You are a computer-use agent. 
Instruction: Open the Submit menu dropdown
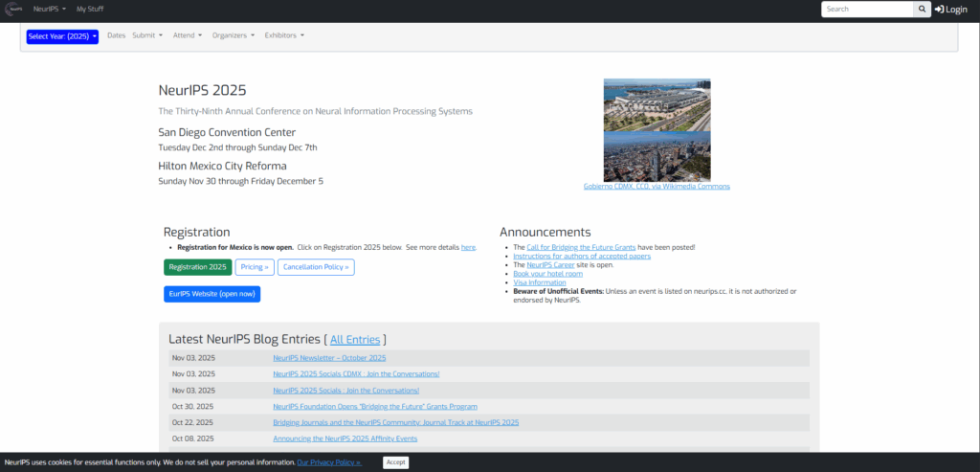[147, 35]
